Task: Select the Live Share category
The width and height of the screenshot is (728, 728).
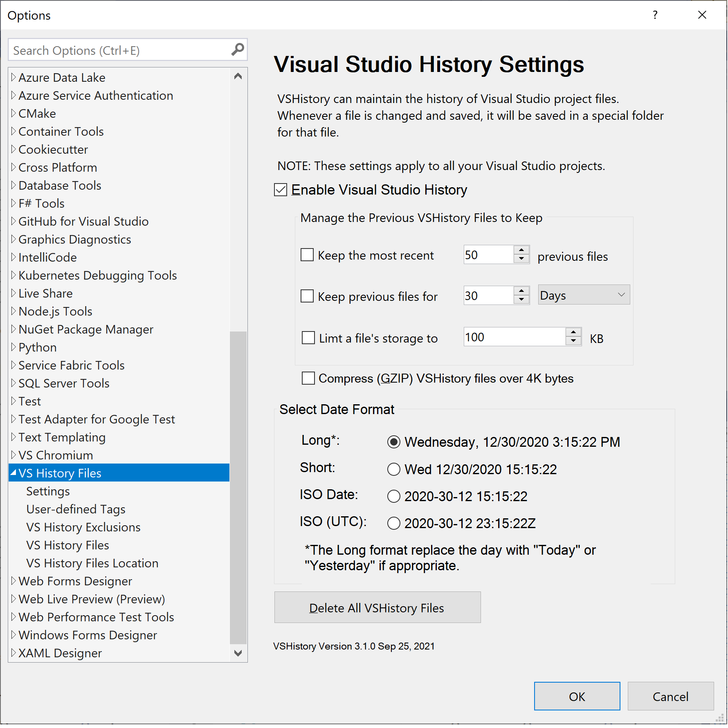Action: pyautogui.click(x=45, y=293)
